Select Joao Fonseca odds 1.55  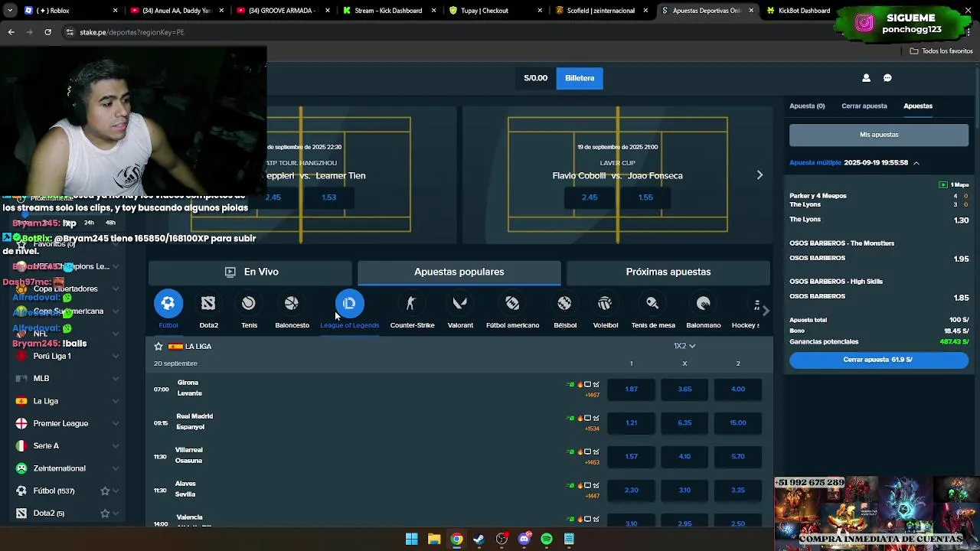[645, 197]
